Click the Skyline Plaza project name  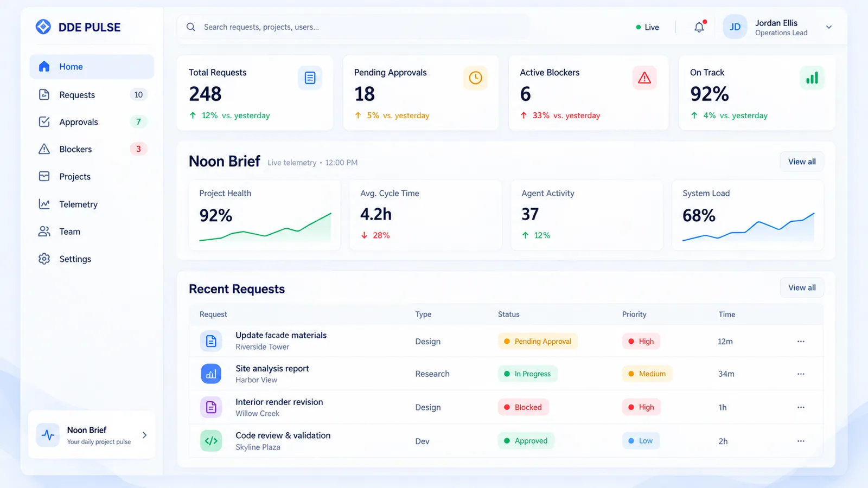point(258,447)
